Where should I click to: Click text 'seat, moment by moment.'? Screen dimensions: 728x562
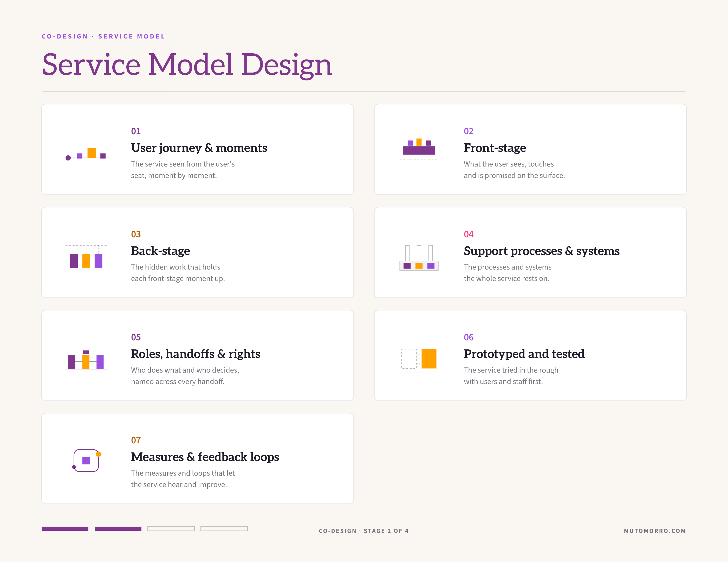pos(174,175)
